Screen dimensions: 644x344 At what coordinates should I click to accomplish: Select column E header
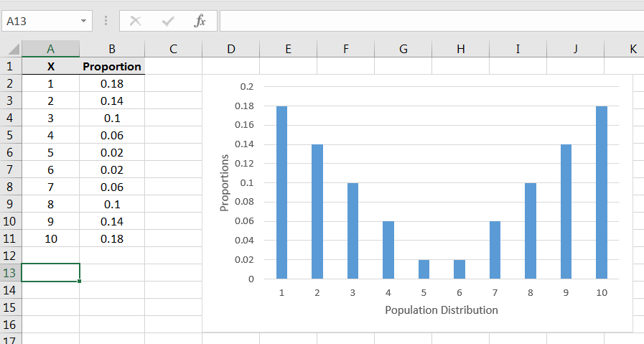point(288,49)
